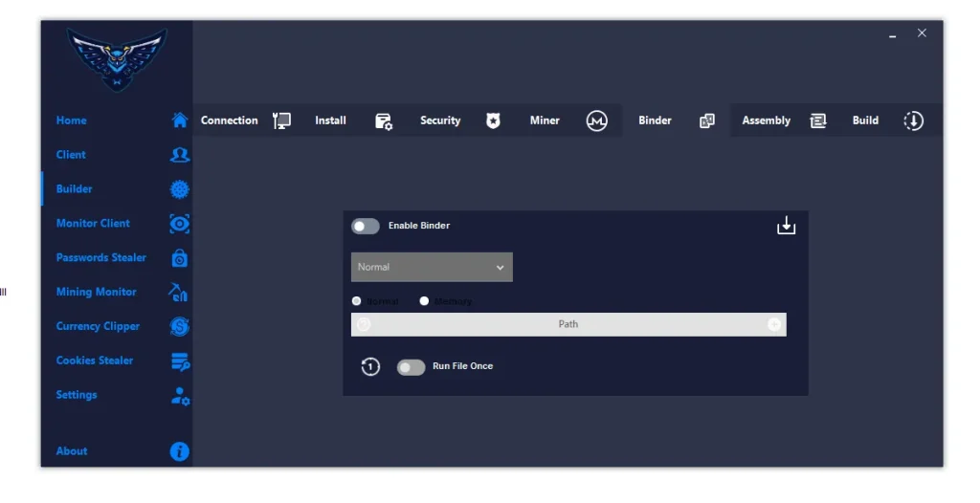980x503 pixels.
Task: Minimize the application window
Action: [x=892, y=34]
